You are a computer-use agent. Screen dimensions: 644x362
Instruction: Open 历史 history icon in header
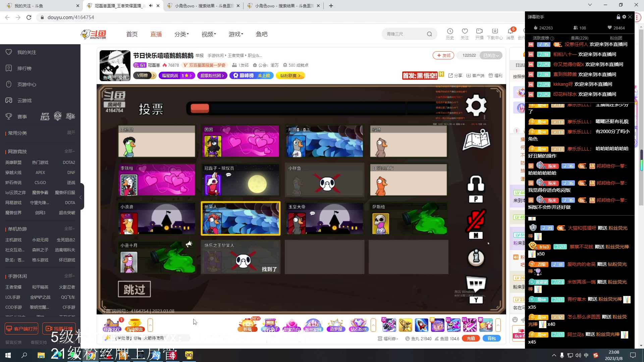450,34
